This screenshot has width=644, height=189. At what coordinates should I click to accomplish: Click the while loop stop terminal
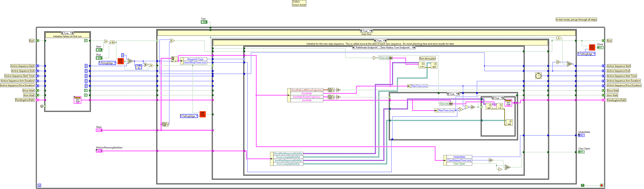point(601,185)
